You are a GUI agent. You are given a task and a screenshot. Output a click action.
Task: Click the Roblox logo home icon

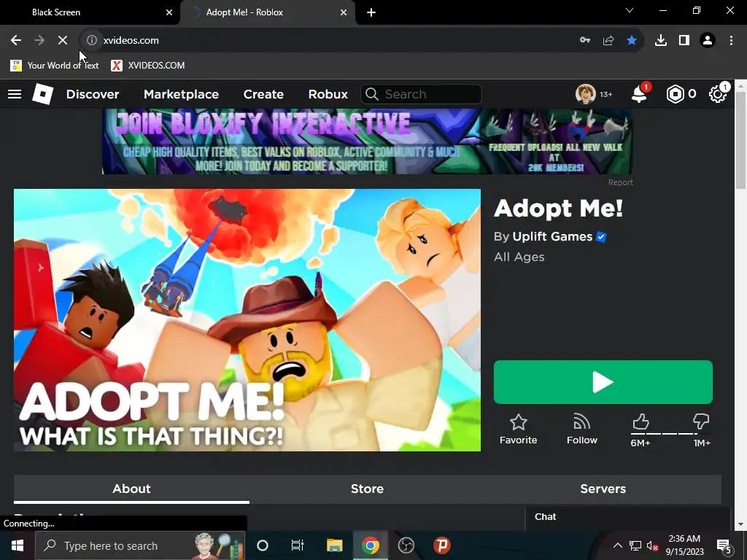point(42,94)
